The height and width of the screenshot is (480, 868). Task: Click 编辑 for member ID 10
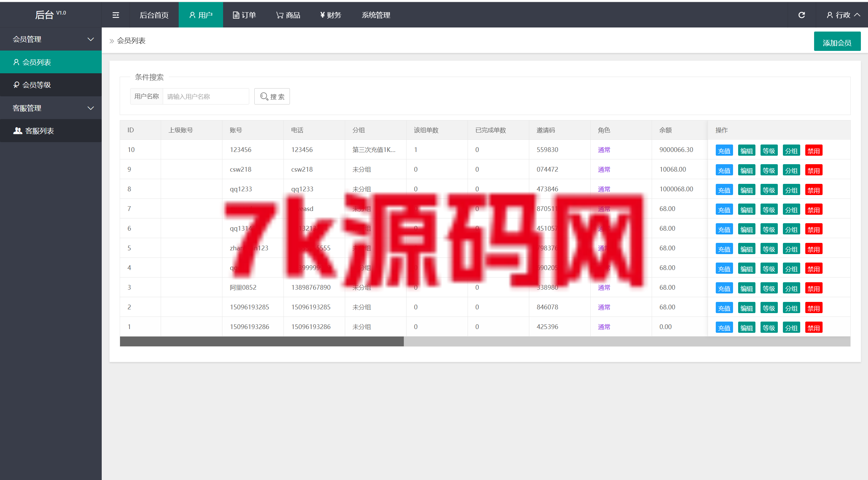click(747, 151)
